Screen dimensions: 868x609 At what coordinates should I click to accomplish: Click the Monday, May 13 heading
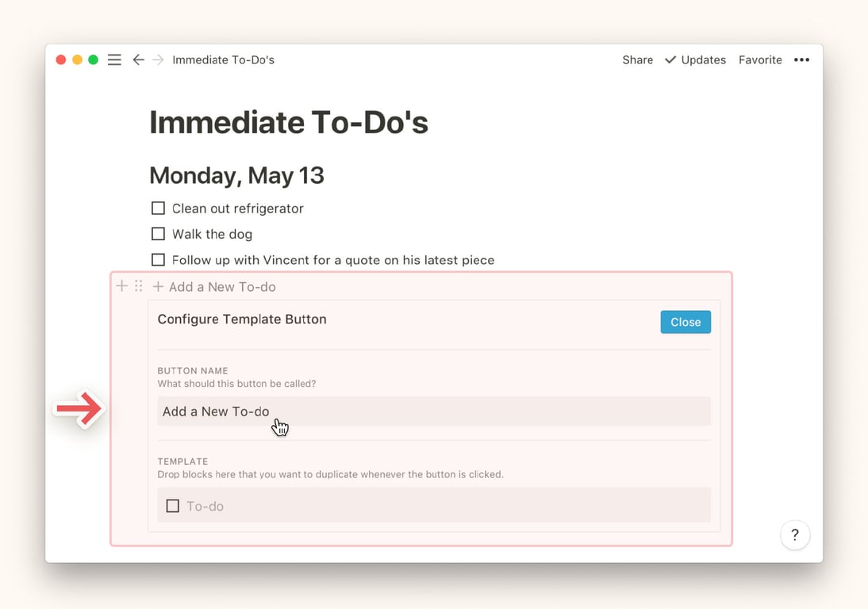(x=236, y=175)
